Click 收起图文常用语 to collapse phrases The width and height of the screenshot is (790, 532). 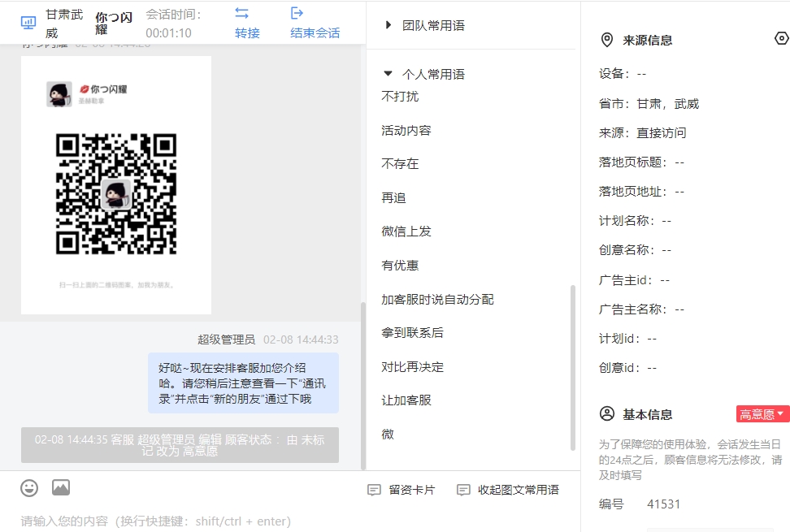point(508,490)
